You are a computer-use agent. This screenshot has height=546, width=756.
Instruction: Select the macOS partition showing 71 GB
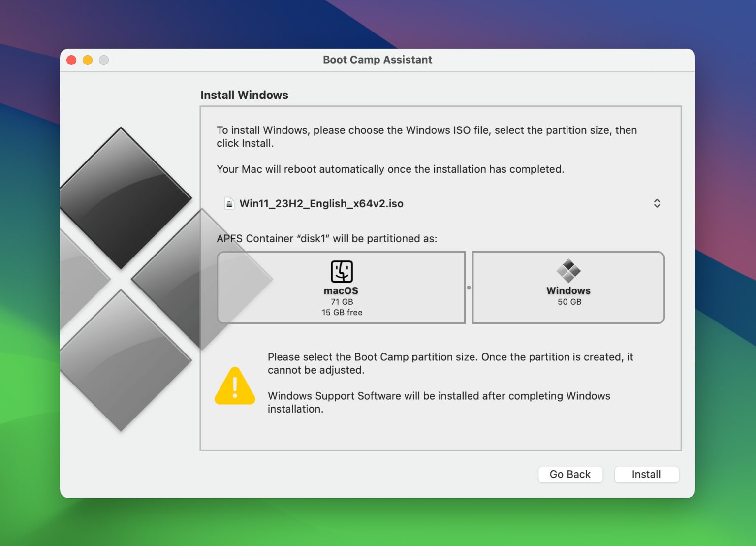341,287
